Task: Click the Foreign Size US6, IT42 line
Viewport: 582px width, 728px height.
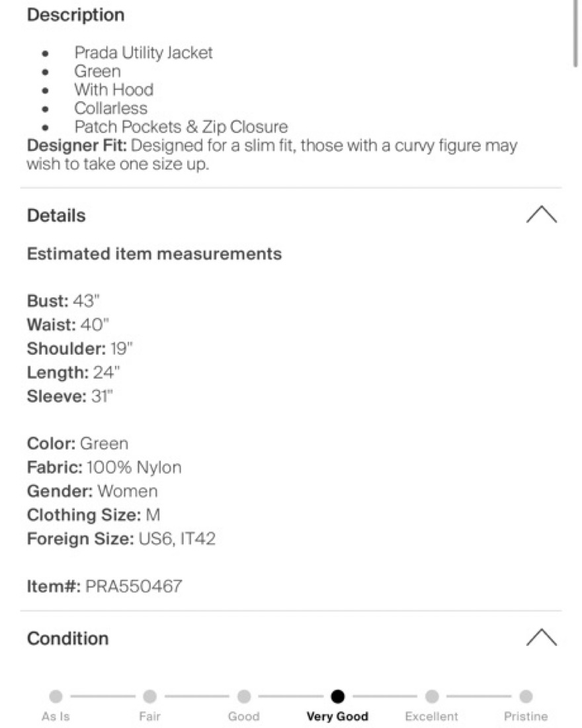Action: click(x=121, y=539)
